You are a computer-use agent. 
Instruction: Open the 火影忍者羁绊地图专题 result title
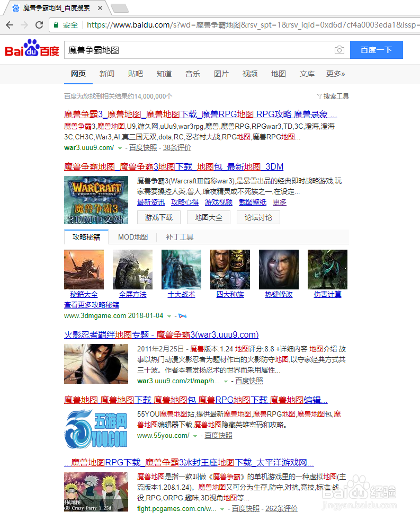(x=162, y=334)
